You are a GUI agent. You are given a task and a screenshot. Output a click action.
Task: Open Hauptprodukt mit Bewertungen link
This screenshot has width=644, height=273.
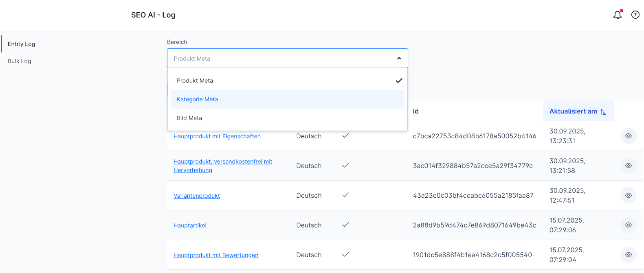tap(215, 255)
